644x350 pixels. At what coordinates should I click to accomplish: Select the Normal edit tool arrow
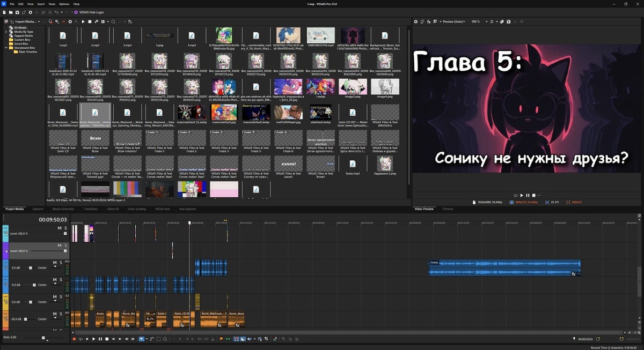point(142,339)
